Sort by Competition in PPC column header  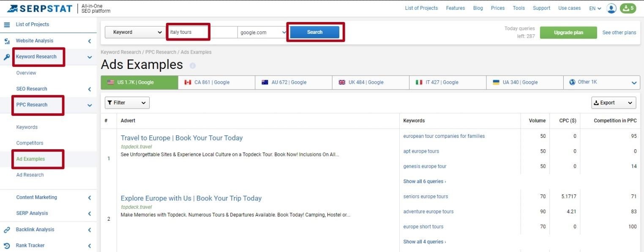(x=615, y=121)
